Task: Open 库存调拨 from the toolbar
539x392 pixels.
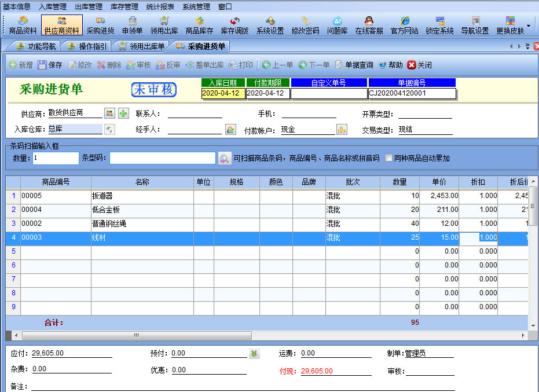Action: 234,25
